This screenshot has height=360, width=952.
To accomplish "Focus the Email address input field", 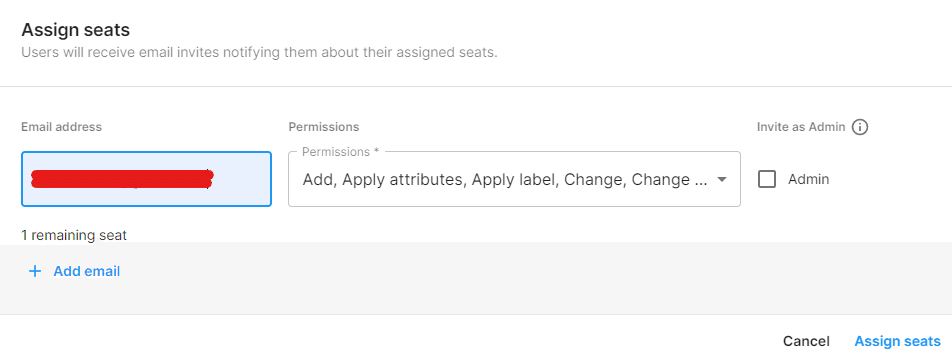I will [146, 179].
